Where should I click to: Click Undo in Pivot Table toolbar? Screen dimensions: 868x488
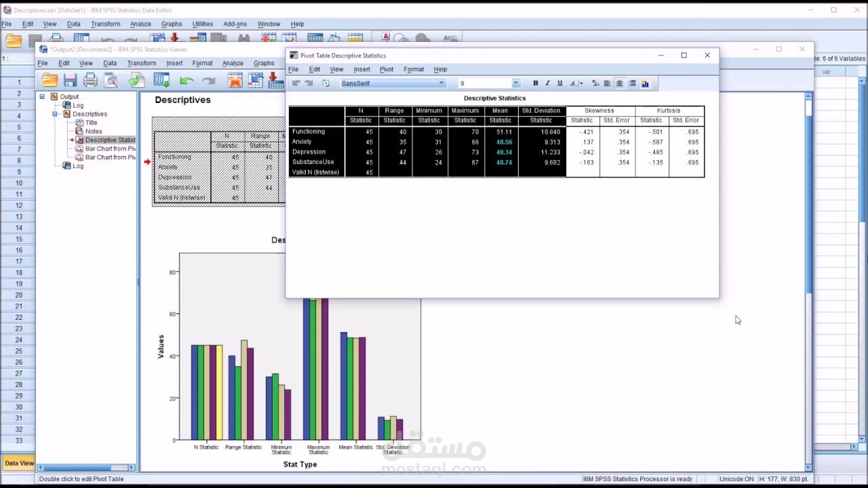click(296, 83)
